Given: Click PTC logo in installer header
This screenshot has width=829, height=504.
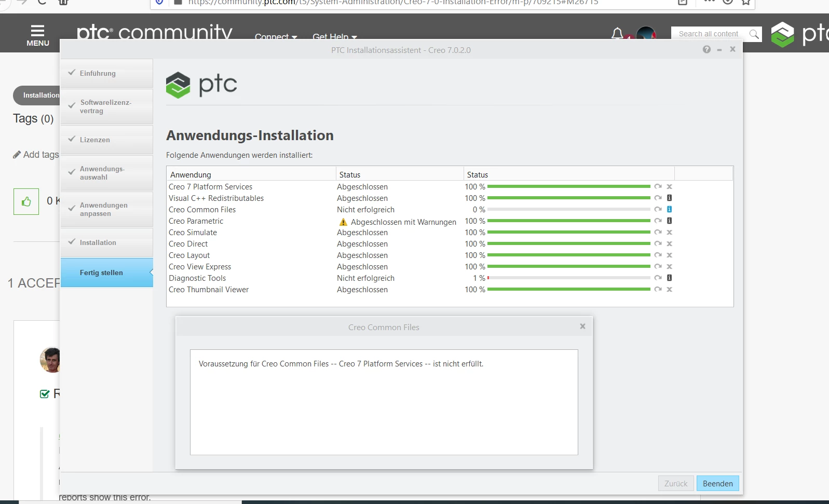Looking at the screenshot, I should [201, 85].
